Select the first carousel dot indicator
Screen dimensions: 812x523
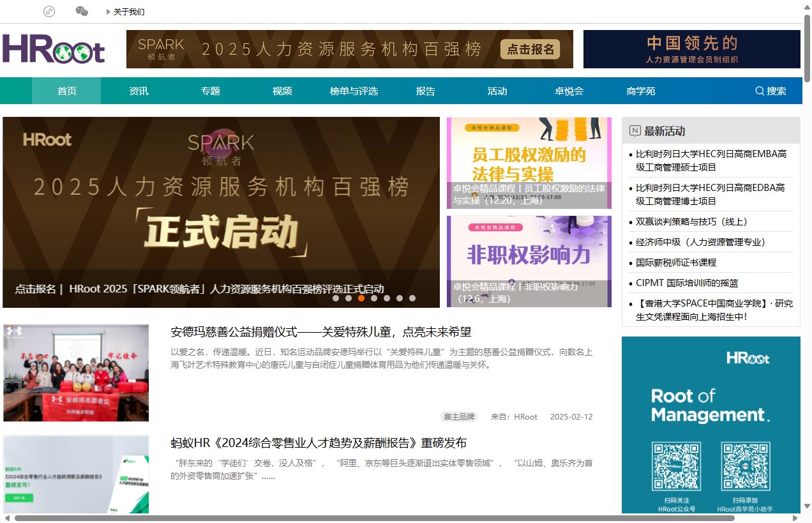336,298
